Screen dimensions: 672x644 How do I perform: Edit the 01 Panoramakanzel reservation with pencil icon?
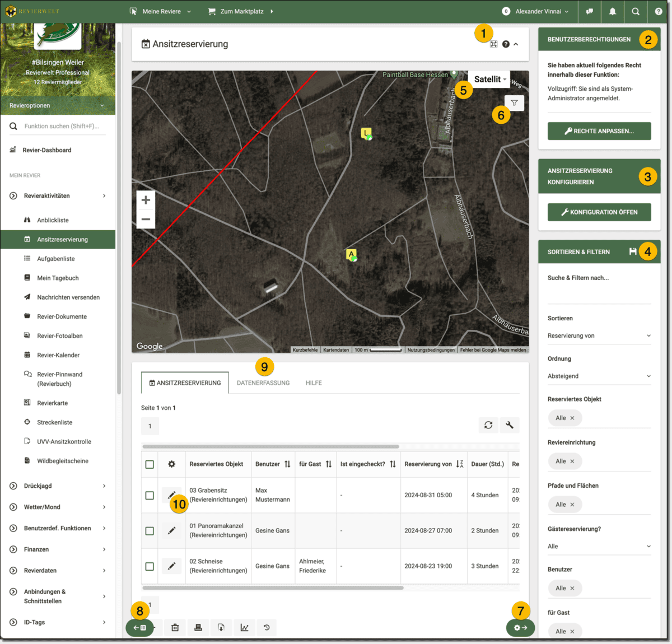171,531
